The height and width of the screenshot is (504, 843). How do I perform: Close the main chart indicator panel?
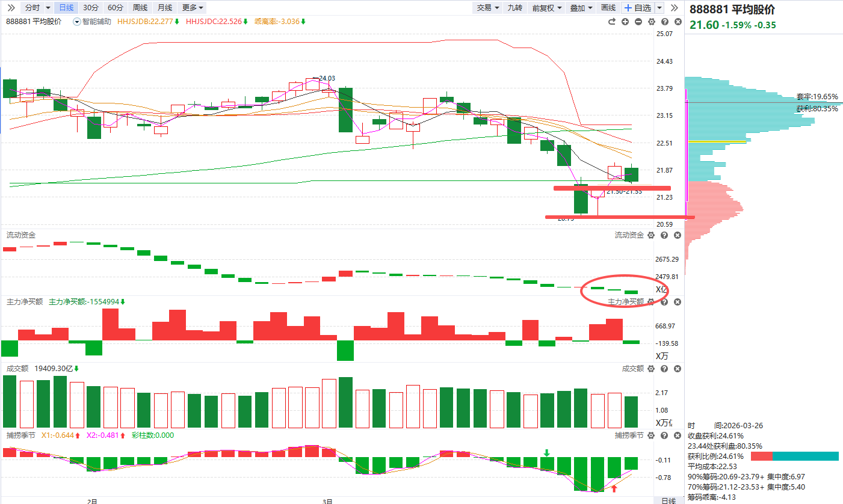[x=678, y=22]
